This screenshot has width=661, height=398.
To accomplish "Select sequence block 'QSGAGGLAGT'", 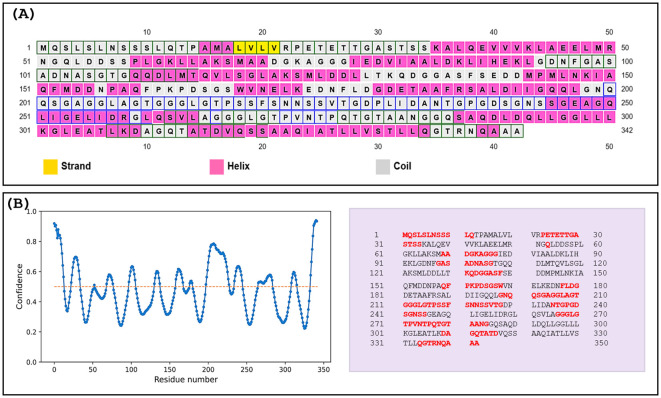I will (555, 296).
